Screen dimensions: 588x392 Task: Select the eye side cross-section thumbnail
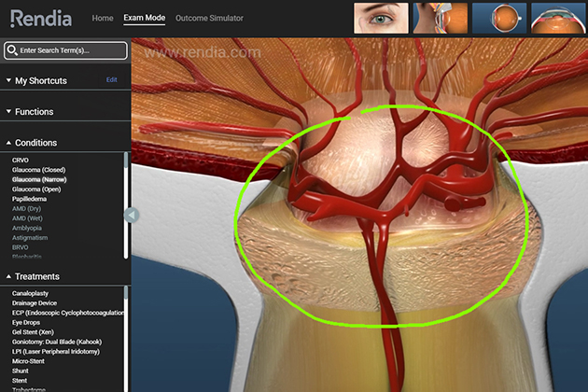pos(440,19)
